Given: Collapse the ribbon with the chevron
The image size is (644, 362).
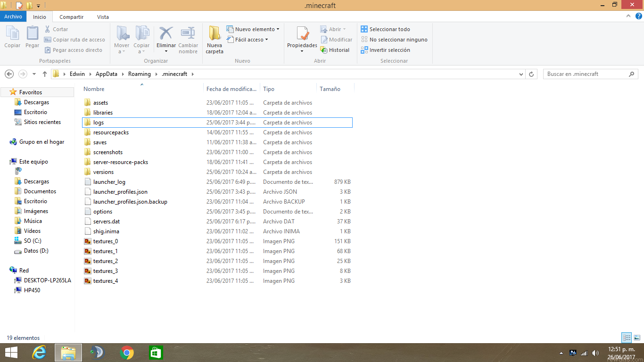Looking at the screenshot, I should pos(629,16).
